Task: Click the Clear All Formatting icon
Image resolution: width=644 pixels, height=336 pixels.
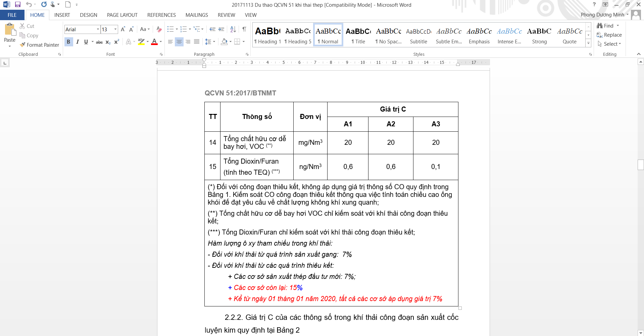Action: point(159,29)
